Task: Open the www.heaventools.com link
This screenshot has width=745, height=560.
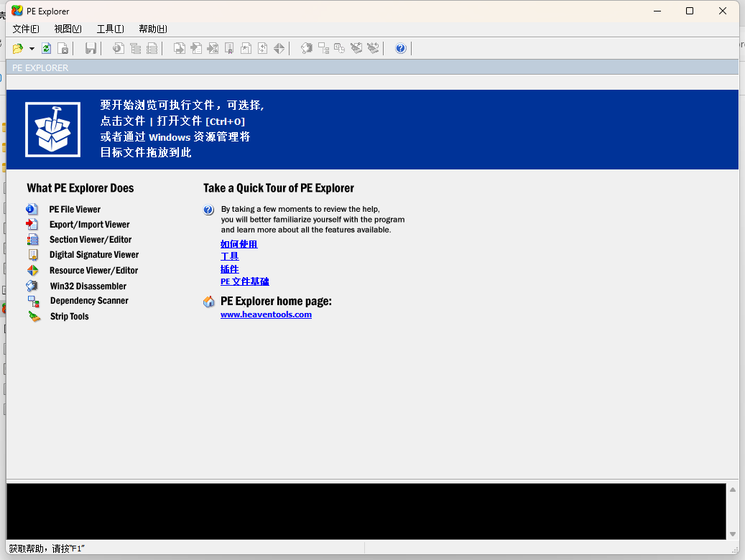Action: 266,314
